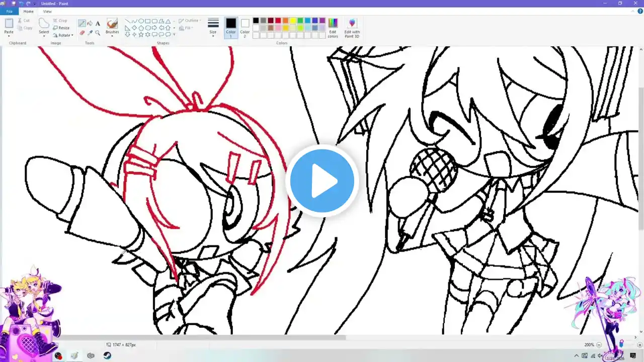Screen dimensions: 644x362
Task: Click the Crop button
Action: coord(60,21)
